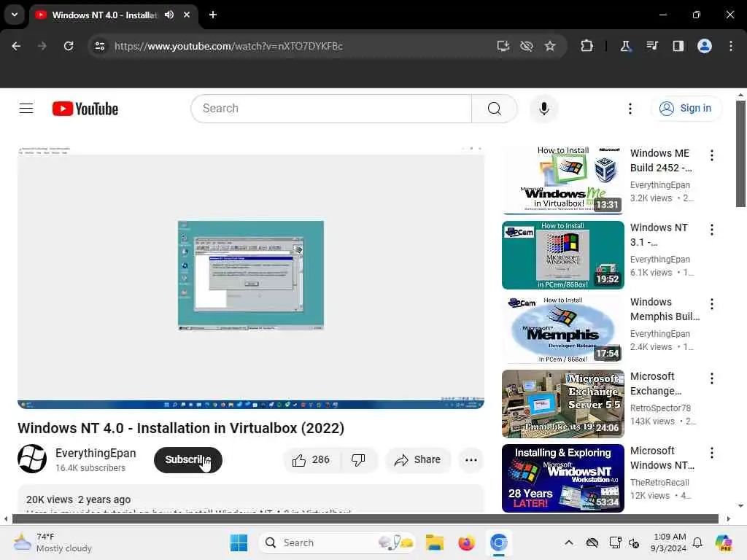Click the magnifier search button
Image resolution: width=747 pixels, height=560 pixels.
(494, 109)
